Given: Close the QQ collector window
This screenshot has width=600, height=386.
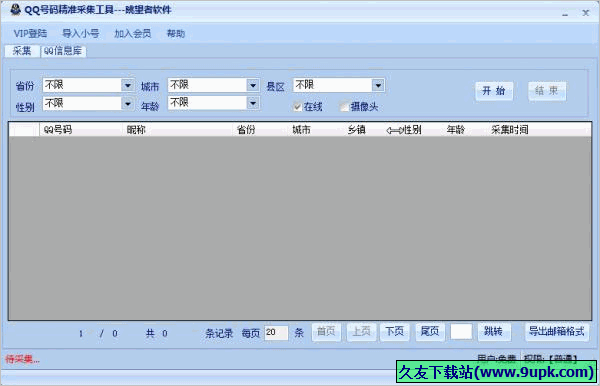Looking at the screenshot, I should pyautogui.click(x=585, y=13).
